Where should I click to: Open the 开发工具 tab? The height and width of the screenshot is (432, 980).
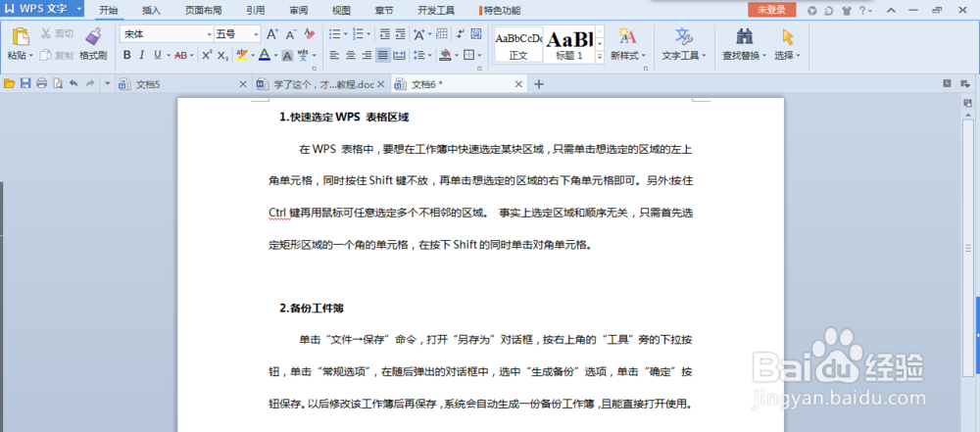pyautogui.click(x=436, y=11)
